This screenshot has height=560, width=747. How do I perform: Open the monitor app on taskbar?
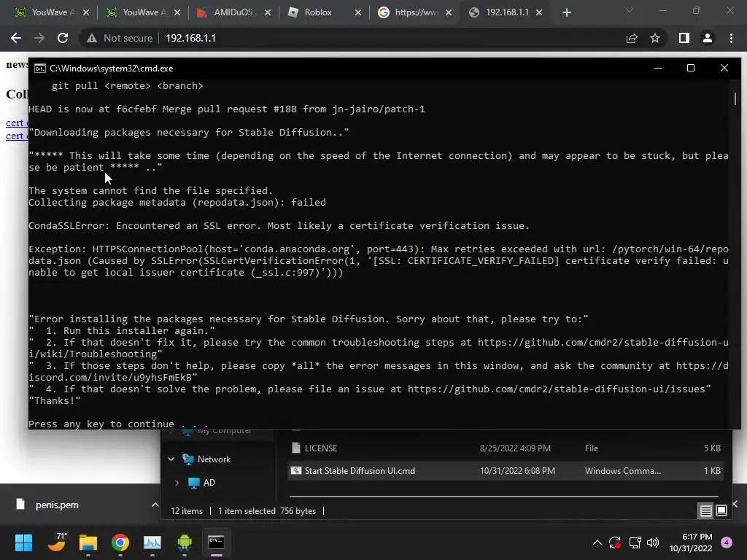pyautogui.click(x=152, y=542)
